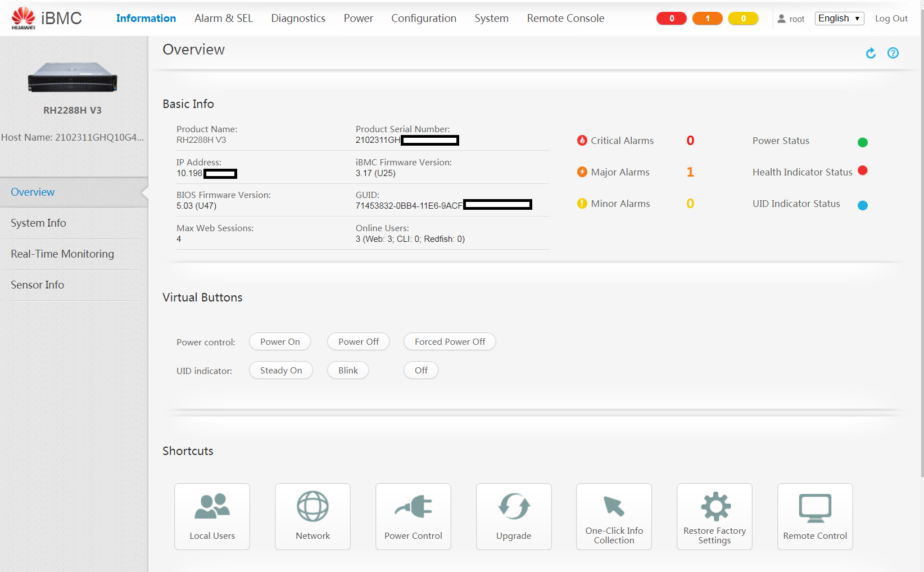This screenshot has width=924, height=572.
Task: Click the Huawei iBMC logo
Action: tap(47, 18)
